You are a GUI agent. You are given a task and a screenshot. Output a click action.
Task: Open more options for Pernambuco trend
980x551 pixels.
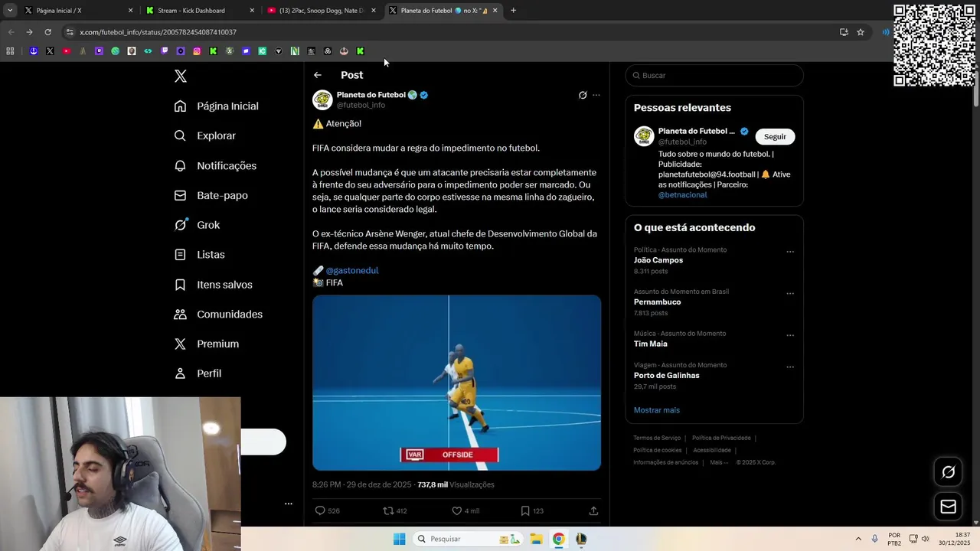[x=790, y=293]
